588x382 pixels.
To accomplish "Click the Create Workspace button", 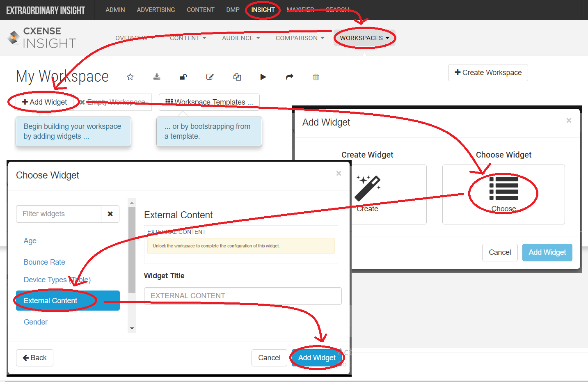I will click(x=488, y=73).
